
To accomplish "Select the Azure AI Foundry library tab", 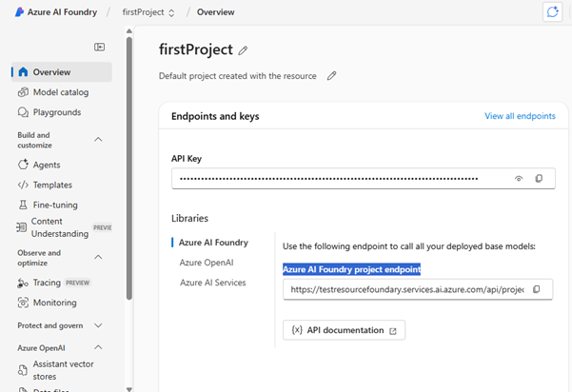I will (x=213, y=243).
